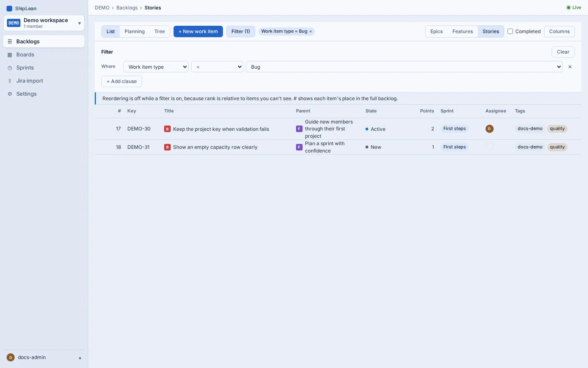
Task: Switch to the Stories level
Action: [x=491, y=31]
